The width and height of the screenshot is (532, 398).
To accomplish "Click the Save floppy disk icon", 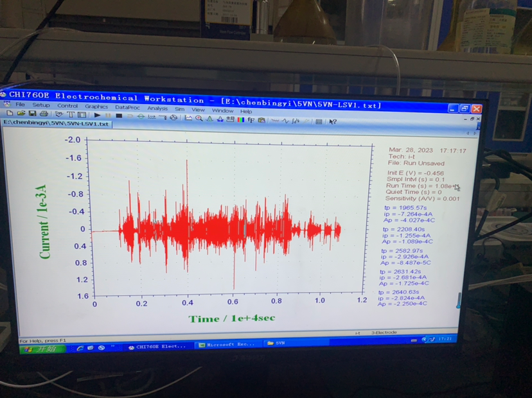I will [32, 114].
